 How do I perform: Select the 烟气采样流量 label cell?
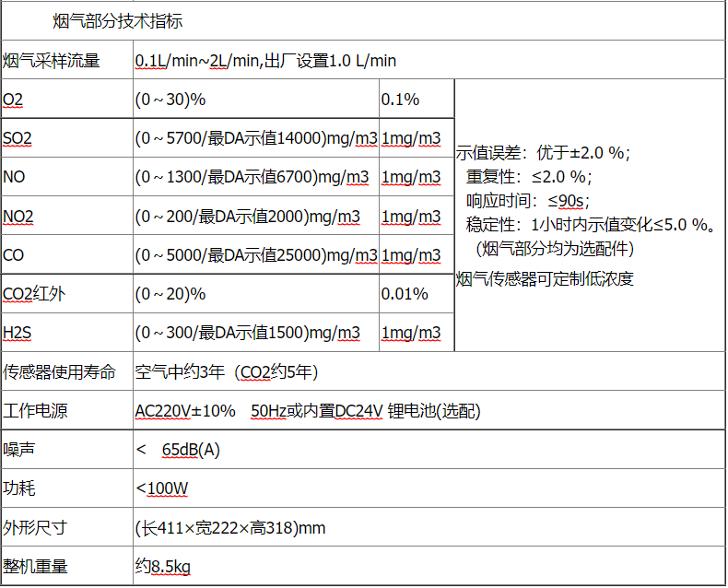52,62
